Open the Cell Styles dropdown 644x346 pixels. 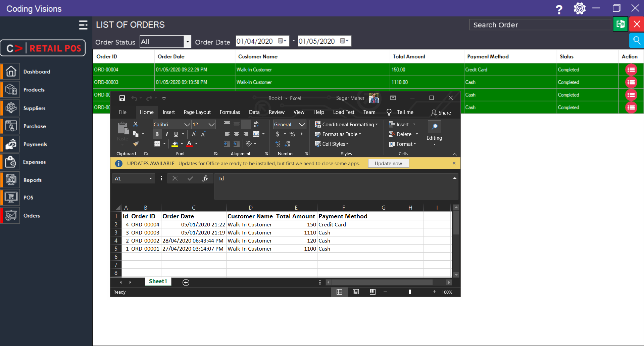pos(332,144)
